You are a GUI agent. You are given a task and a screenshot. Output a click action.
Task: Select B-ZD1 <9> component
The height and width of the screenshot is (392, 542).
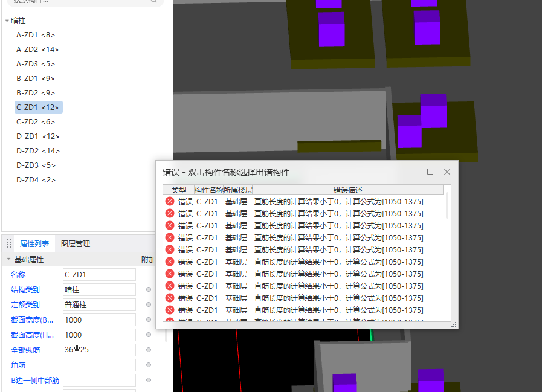coord(36,79)
